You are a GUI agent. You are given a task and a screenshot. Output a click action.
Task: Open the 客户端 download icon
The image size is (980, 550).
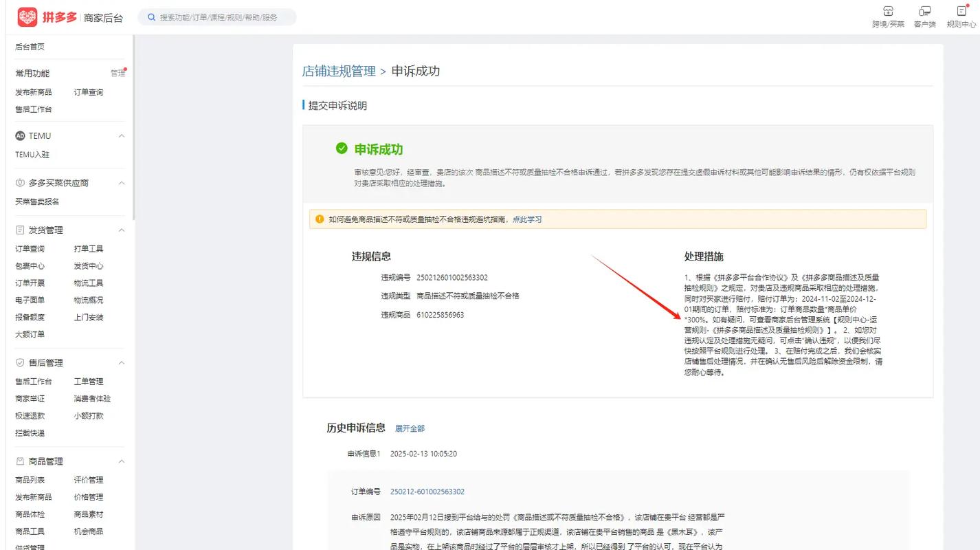click(925, 11)
